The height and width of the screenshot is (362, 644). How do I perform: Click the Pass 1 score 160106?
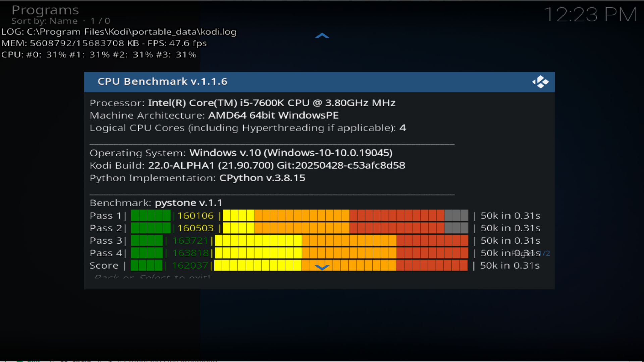tap(195, 216)
